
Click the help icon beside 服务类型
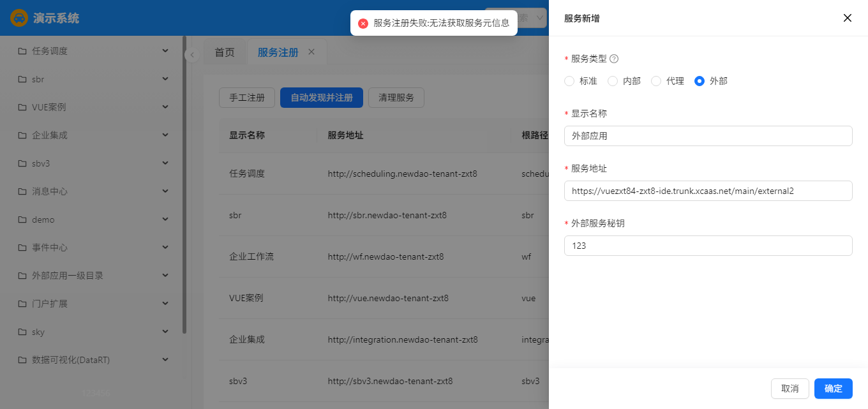click(x=614, y=59)
